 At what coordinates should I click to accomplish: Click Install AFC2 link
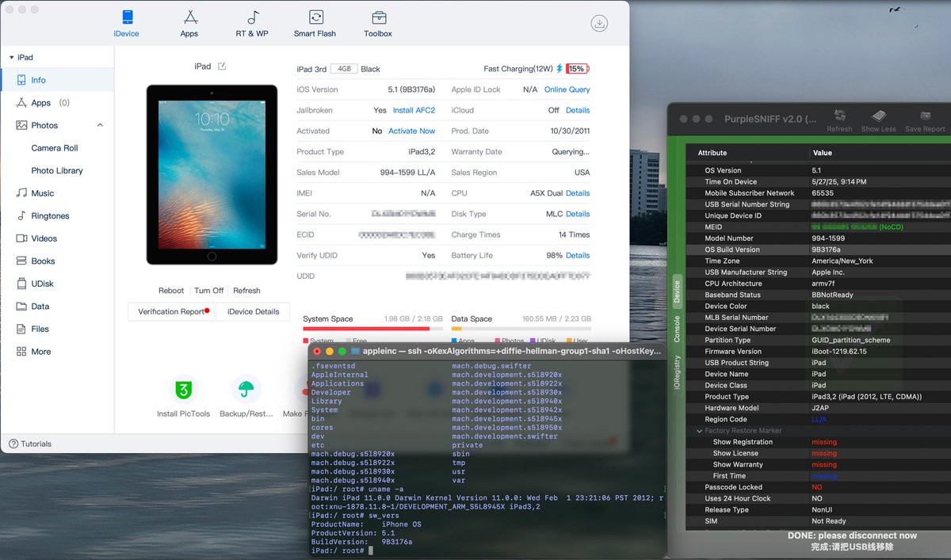(x=414, y=110)
